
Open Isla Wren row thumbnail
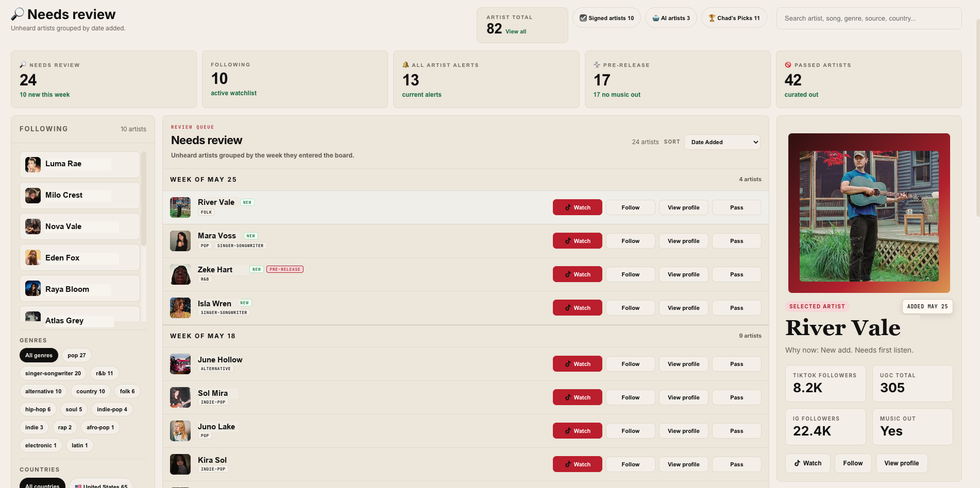[x=180, y=308]
